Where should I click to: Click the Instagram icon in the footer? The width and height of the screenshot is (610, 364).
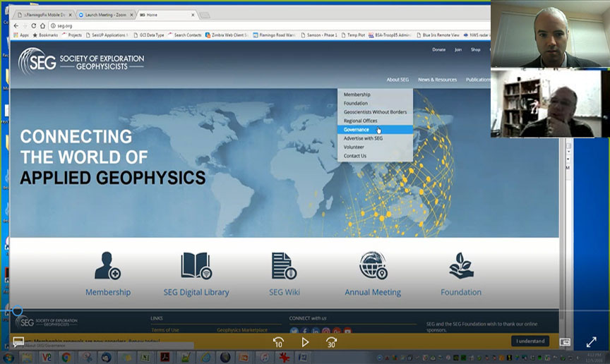[x=326, y=331]
